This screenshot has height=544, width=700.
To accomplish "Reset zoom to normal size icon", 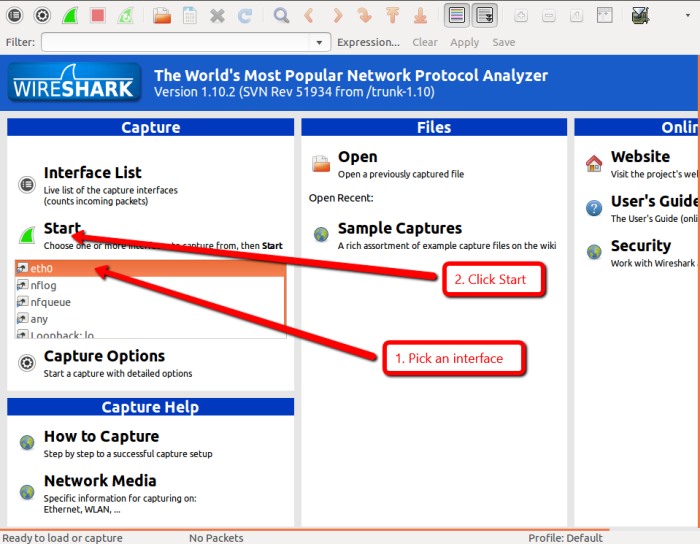I will click(x=576, y=16).
